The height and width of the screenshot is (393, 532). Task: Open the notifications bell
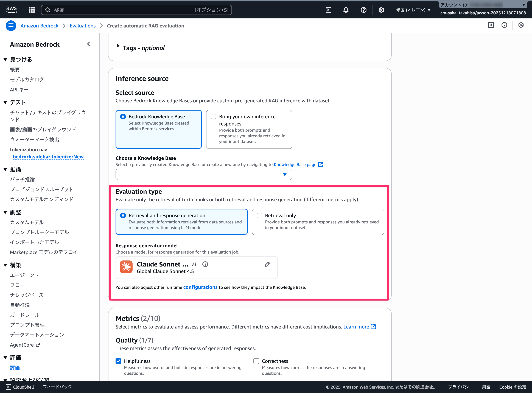[346, 10]
